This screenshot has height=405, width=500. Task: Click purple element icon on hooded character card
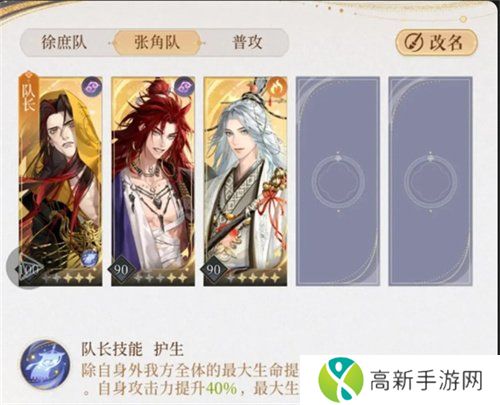click(91, 88)
